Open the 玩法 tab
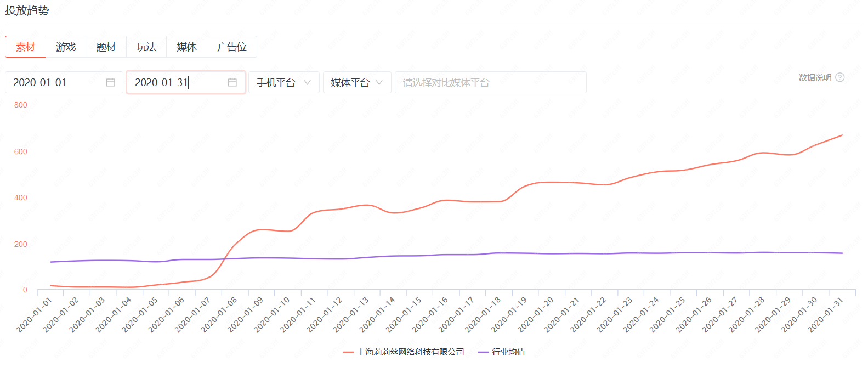 (146, 47)
